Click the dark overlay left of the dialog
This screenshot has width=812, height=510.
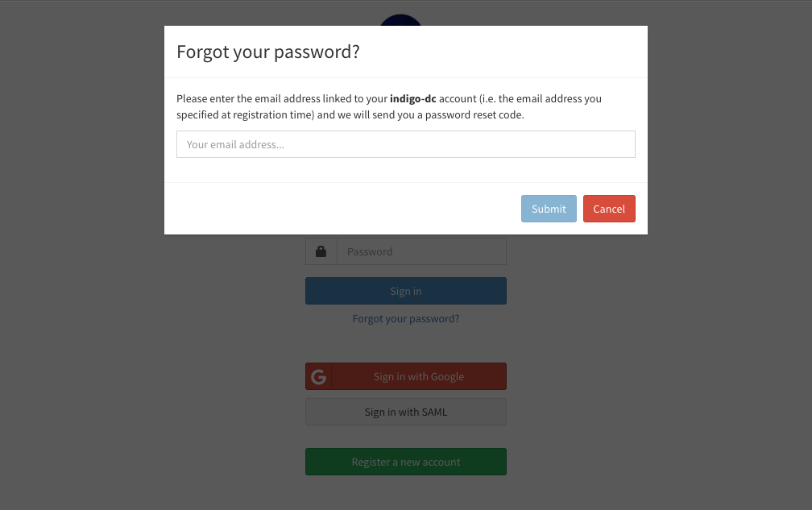(81, 121)
